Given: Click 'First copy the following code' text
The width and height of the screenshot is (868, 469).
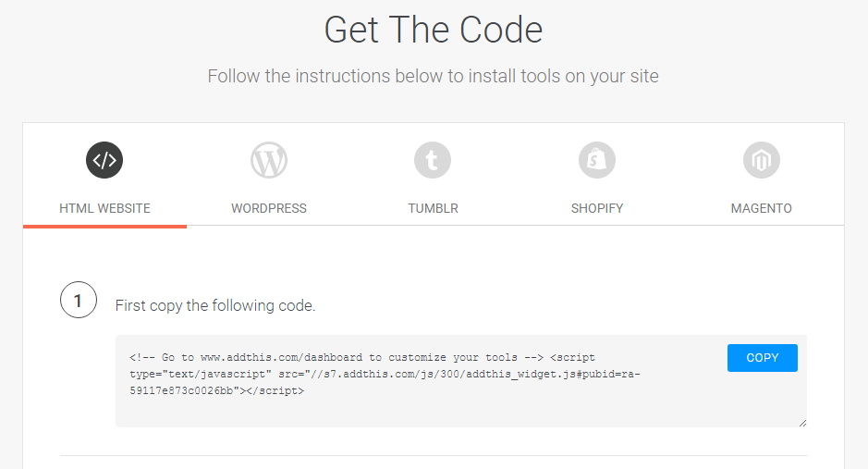Looking at the screenshot, I should [x=215, y=305].
